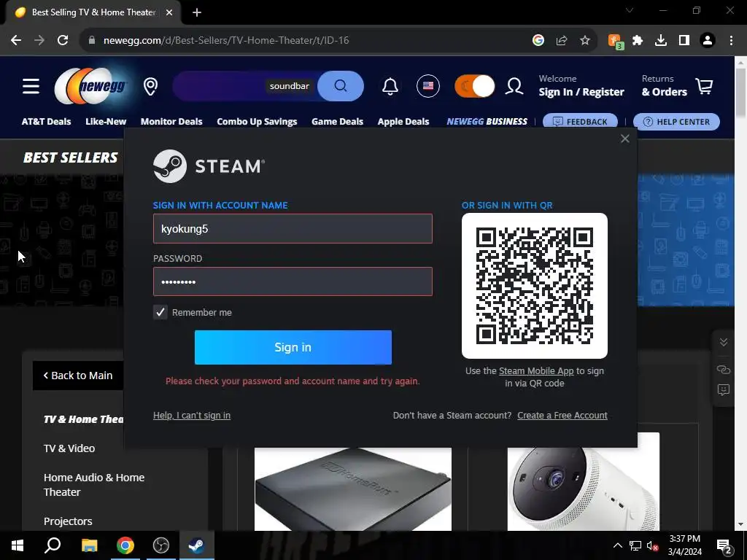747x560 pixels.
Task: Show hidden system tray icons
Action: click(x=617, y=545)
